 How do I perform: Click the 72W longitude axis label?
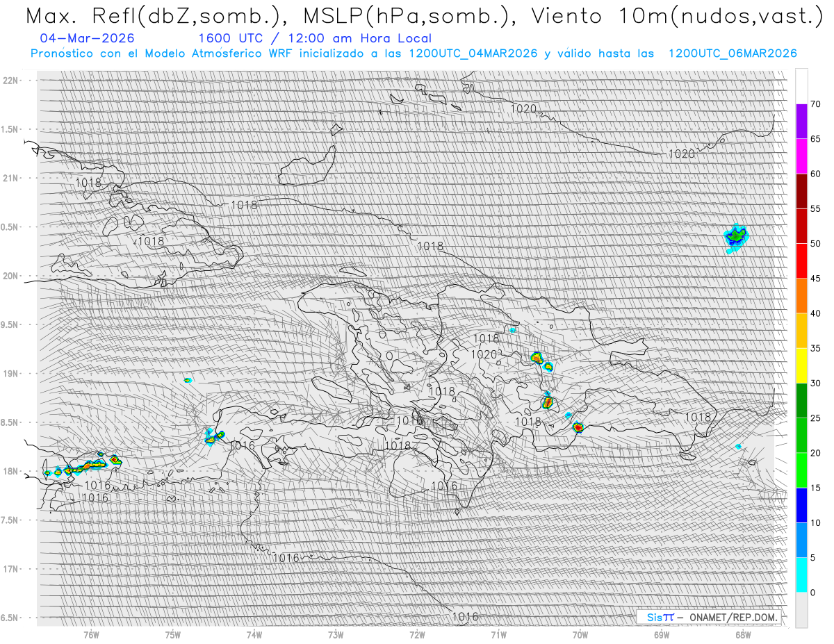417,635
